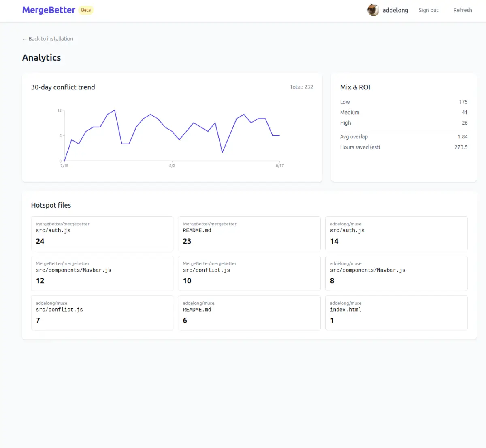
Task: Click the addelong username
Action: click(x=395, y=10)
